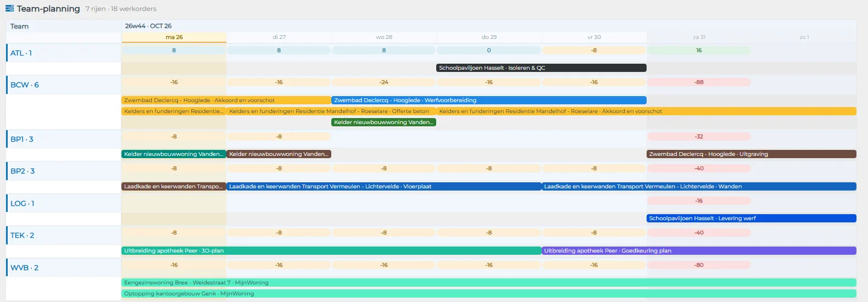This screenshot has width=868, height=302.
Task: Click BP2 capacity -40 on Saturday
Action: (699, 169)
